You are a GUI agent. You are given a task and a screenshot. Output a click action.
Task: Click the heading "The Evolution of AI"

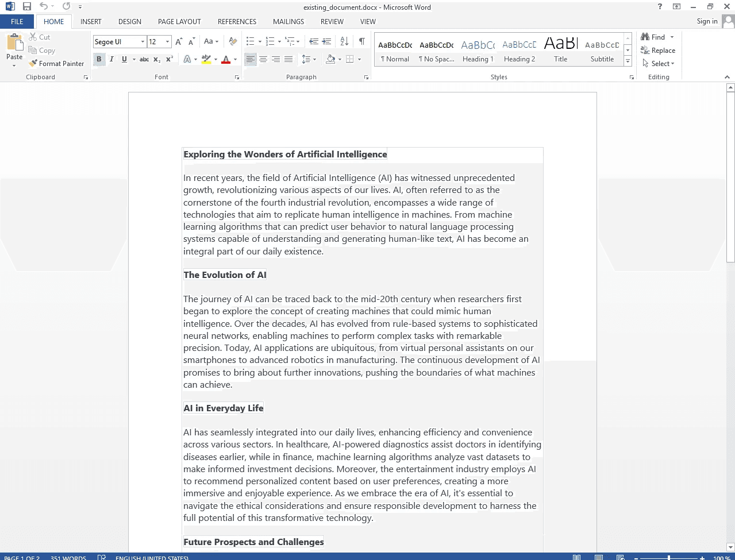coord(225,275)
